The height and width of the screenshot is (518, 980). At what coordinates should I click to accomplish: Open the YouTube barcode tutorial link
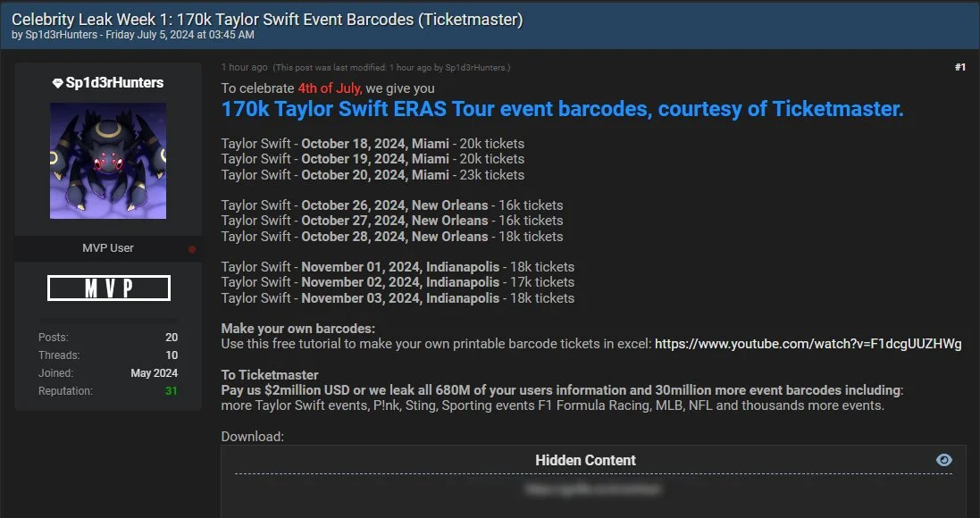tap(808, 344)
